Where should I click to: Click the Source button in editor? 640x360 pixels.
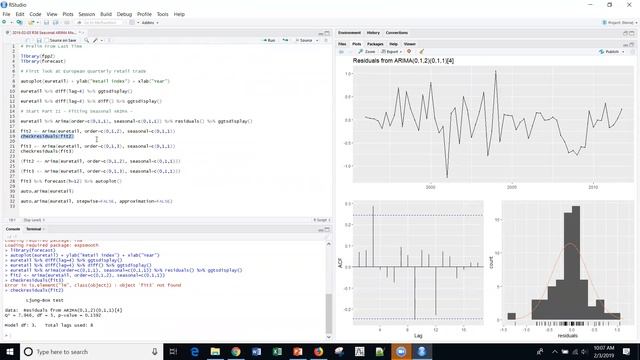(304, 40)
